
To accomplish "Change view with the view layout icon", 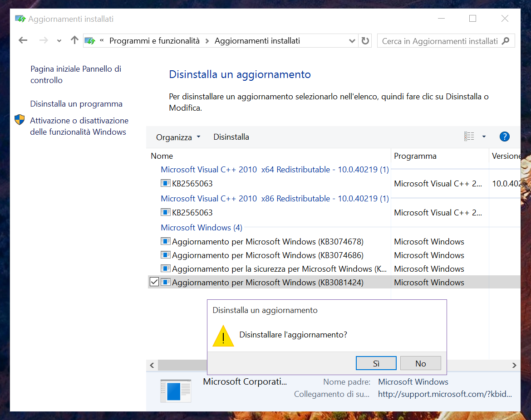I will (469, 137).
